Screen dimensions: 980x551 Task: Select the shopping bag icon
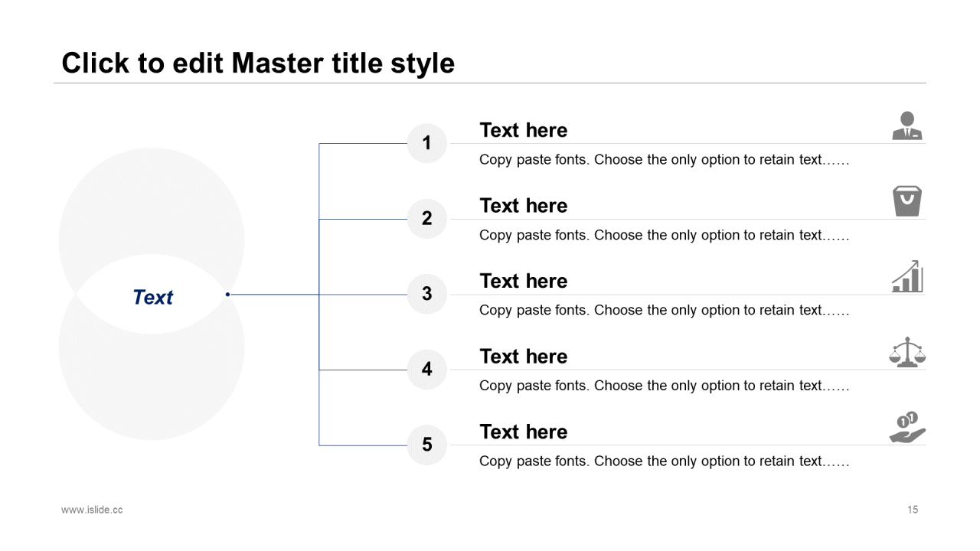[907, 201]
